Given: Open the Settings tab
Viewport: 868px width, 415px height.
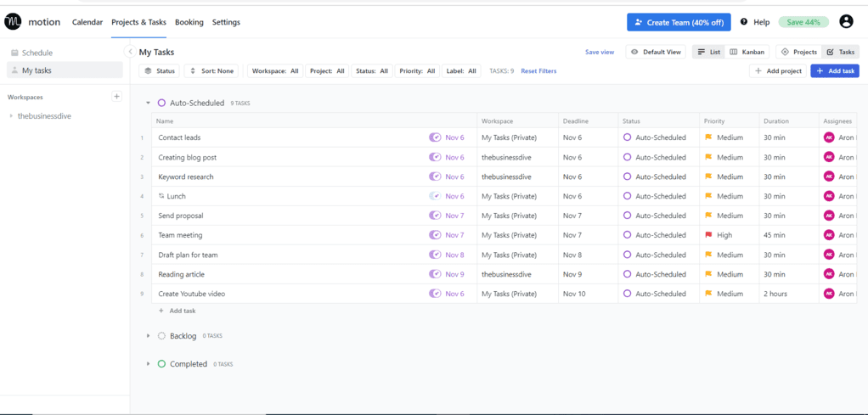Looking at the screenshot, I should click(x=227, y=22).
